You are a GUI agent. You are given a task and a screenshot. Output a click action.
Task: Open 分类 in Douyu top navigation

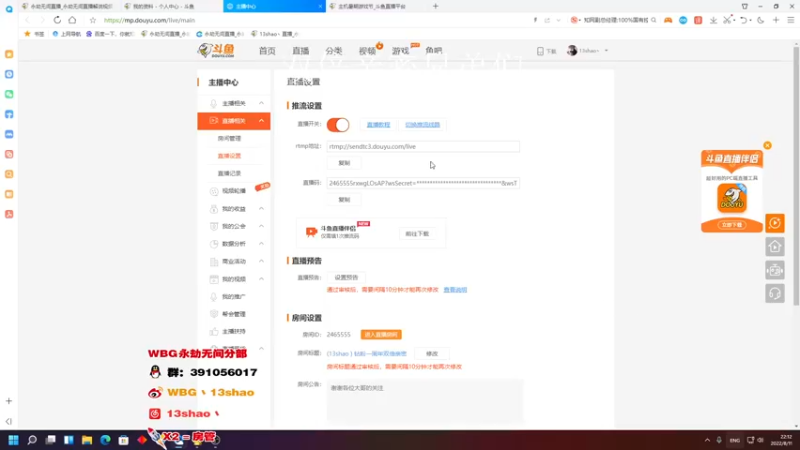(x=334, y=51)
